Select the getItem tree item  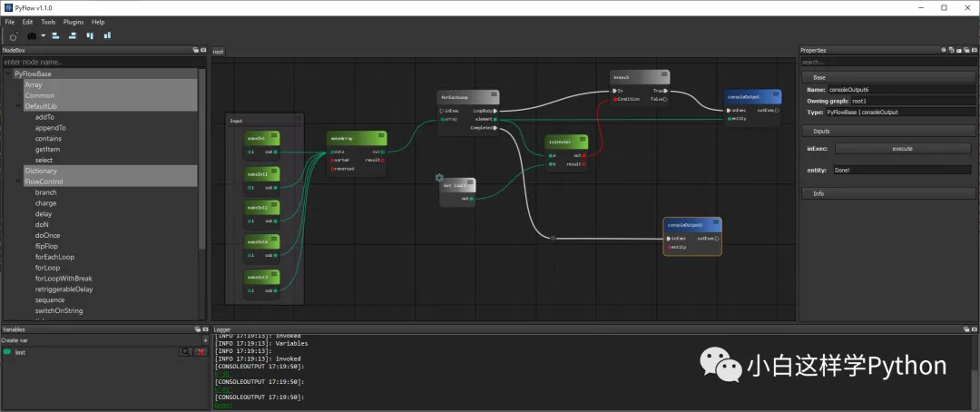[47, 150]
